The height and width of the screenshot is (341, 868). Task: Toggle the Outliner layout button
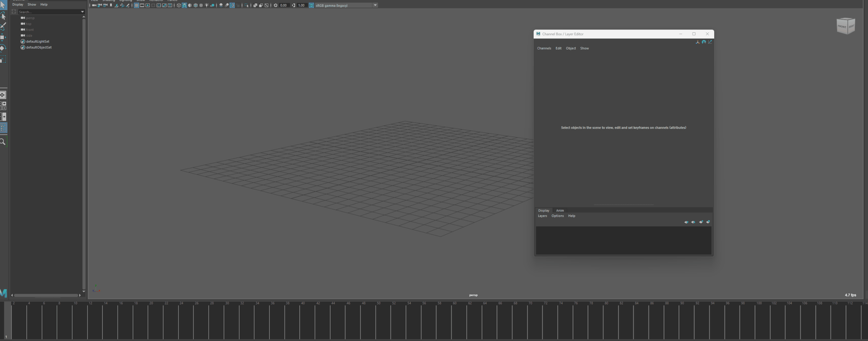pos(3,128)
